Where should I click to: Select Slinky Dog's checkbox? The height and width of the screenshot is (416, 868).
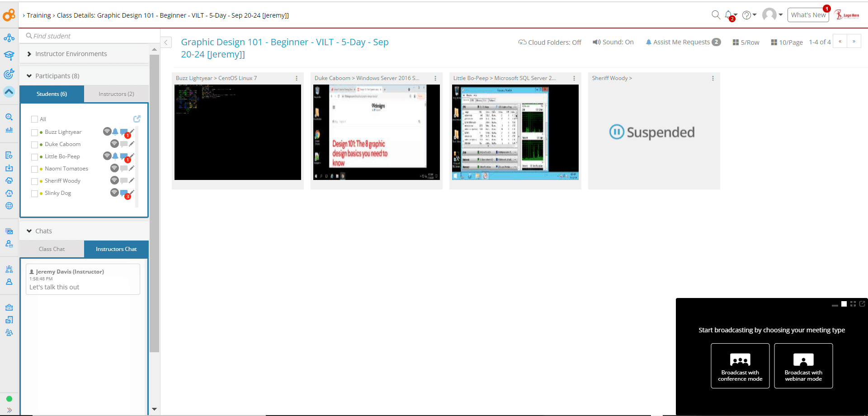tap(35, 193)
